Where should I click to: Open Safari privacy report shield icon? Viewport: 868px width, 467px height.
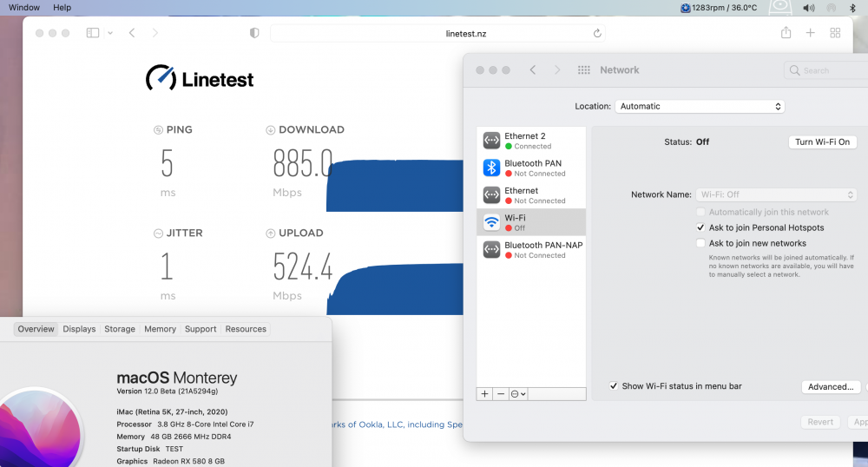click(254, 33)
